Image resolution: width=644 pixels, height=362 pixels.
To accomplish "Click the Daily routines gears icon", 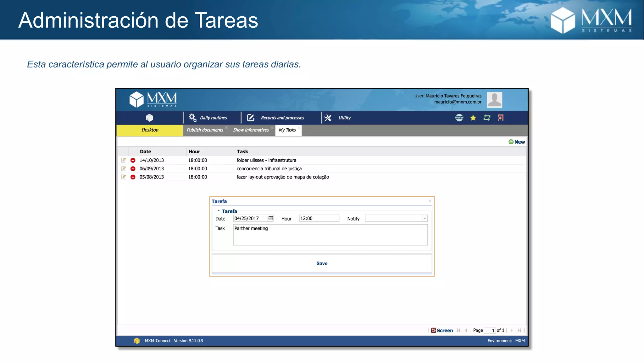I will point(192,118).
